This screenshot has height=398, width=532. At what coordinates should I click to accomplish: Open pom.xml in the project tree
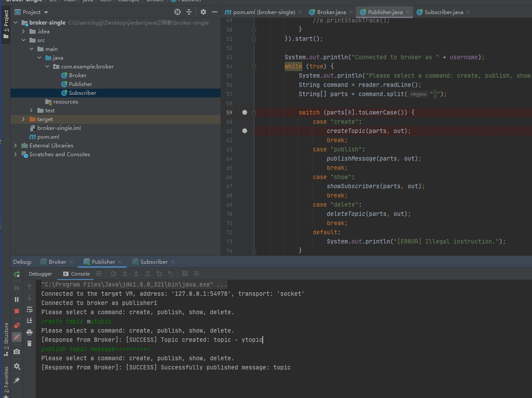(x=48, y=137)
